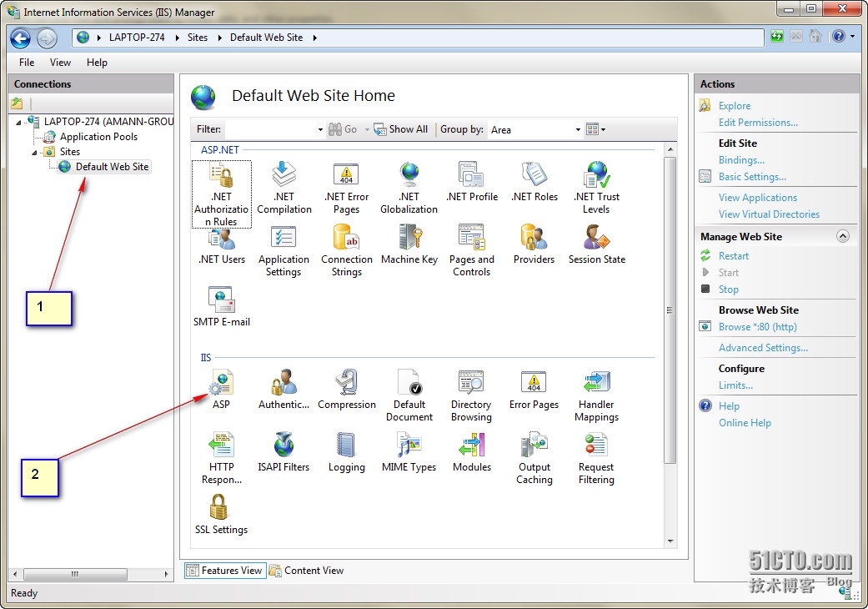Screen dimensions: 868x609
Task: Open the Logging feature
Action: tap(347, 452)
